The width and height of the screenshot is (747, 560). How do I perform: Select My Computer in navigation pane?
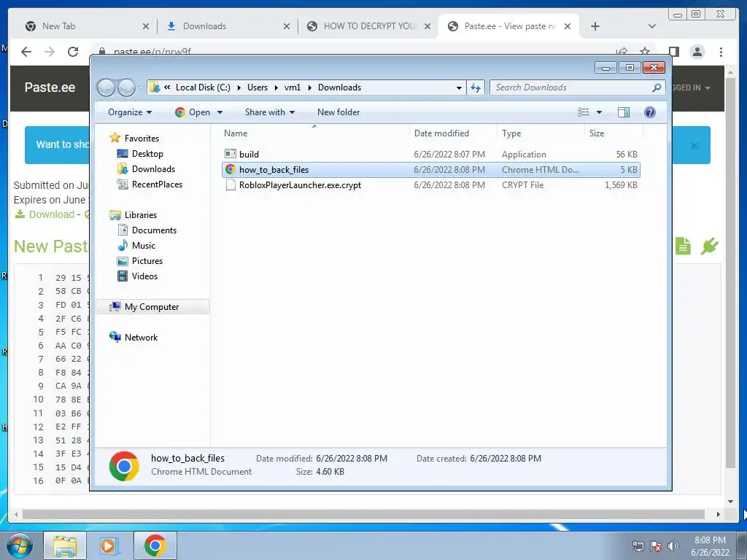(152, 307)
